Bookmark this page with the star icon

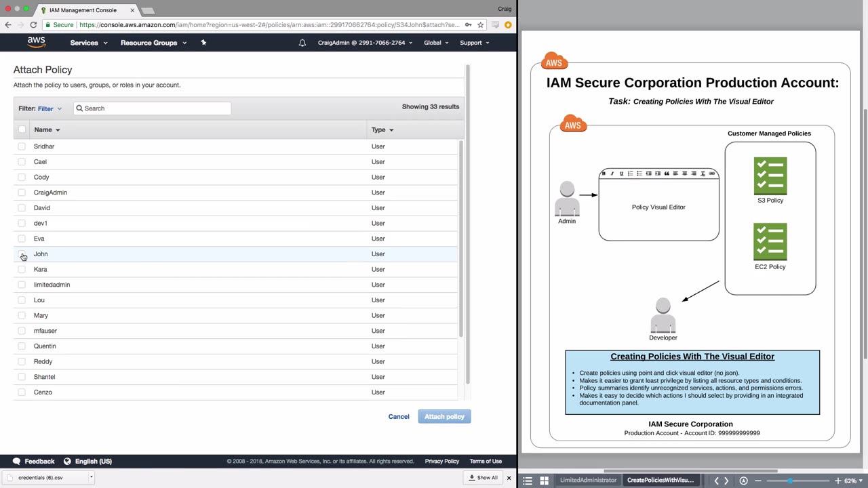[x=480, y=25]
